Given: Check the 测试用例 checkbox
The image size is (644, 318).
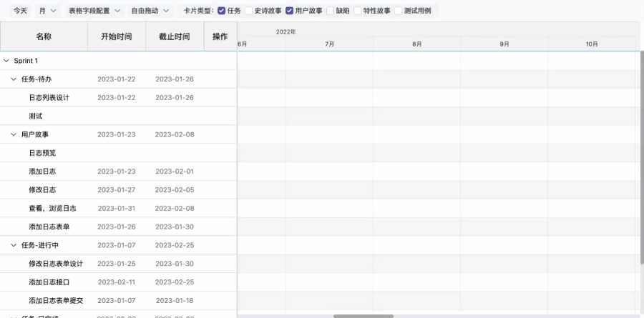Looking at the screenshot, I should click(399, 11).
